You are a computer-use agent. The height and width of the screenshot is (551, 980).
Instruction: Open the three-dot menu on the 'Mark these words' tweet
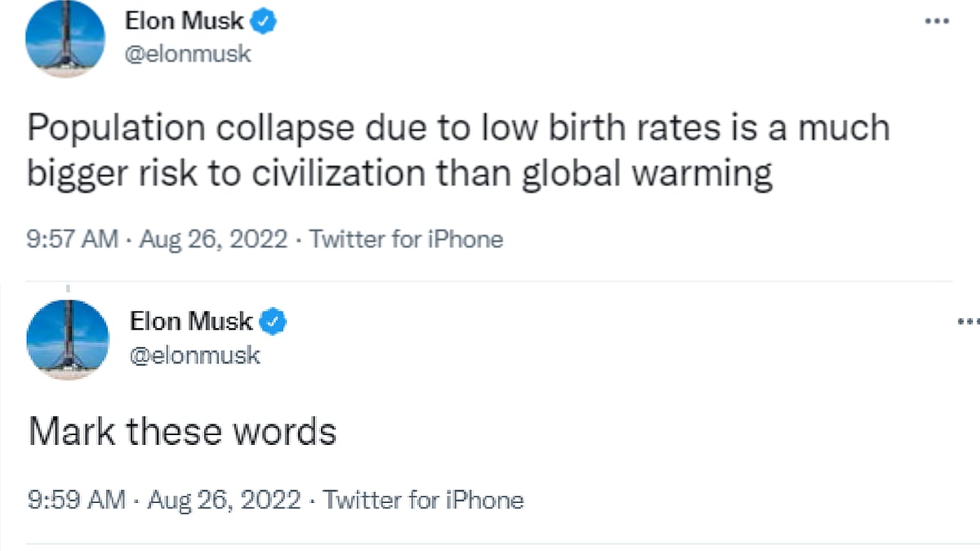click(x=967, y=322)
